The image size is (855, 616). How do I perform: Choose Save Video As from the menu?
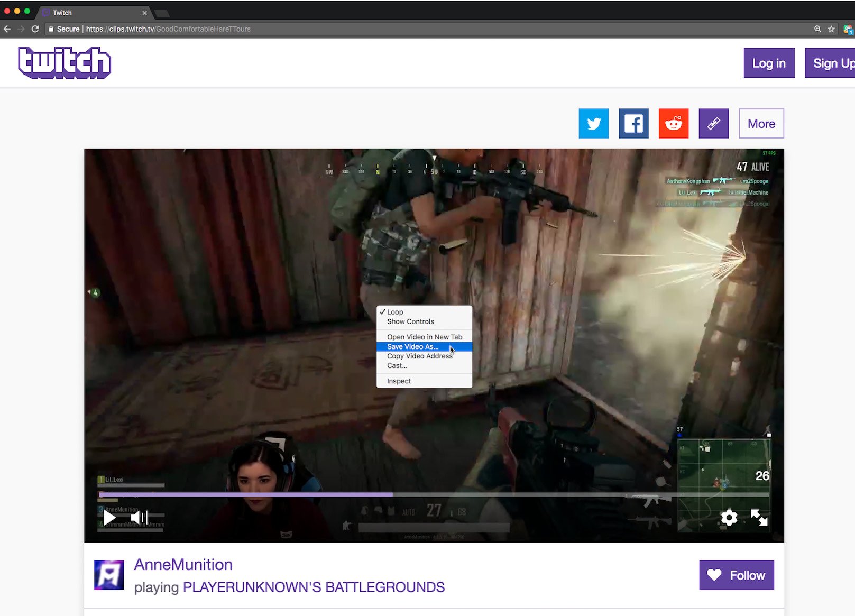[x=413, y=346]
